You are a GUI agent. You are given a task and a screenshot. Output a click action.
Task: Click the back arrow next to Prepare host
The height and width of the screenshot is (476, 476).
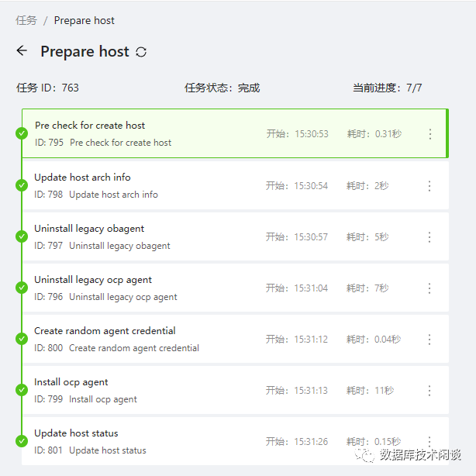point(22,51)
